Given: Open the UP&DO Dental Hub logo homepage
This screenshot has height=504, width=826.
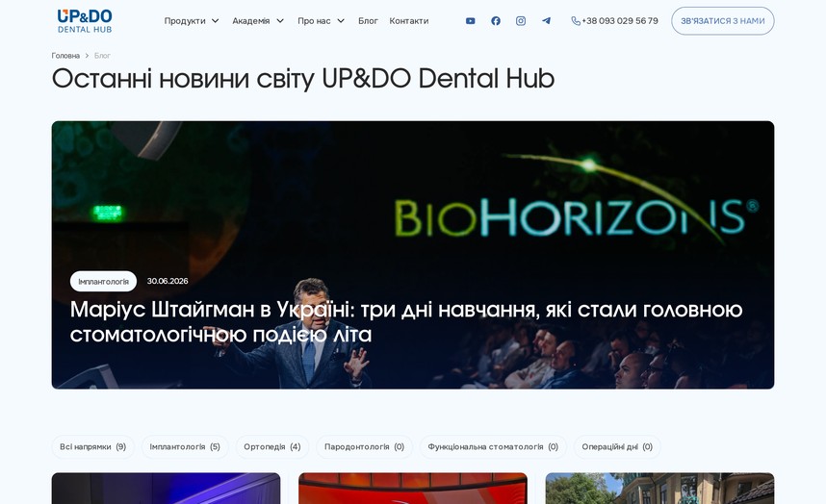Looking at the screenshot, I should coord(85,21).
